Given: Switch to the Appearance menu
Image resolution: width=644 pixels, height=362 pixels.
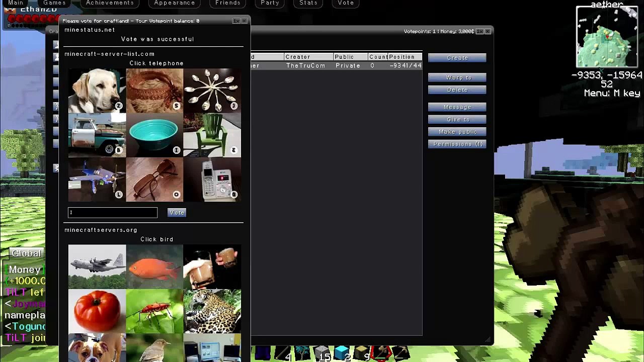Looking at the screenshot, I should pos(175,3).
